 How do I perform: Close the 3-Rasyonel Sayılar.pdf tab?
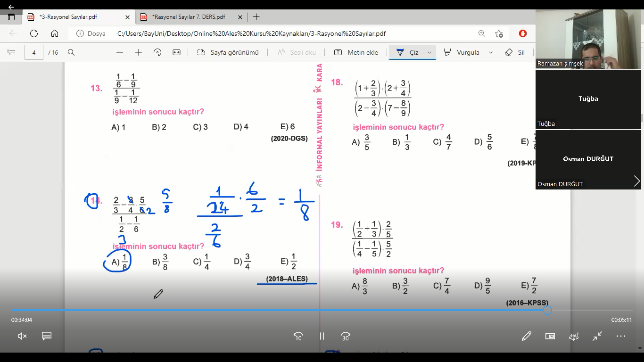click(127, 17)
